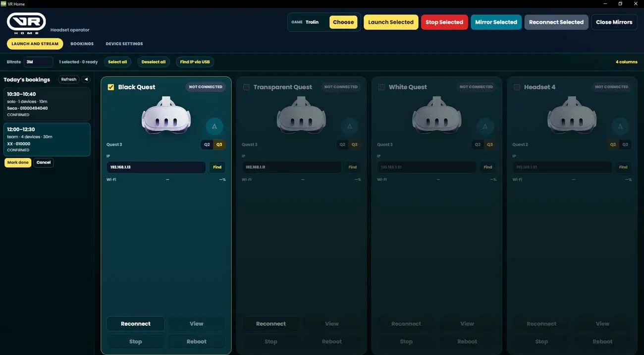
Task: Reboot the White Quest headset
Action: tap(467, 342)
